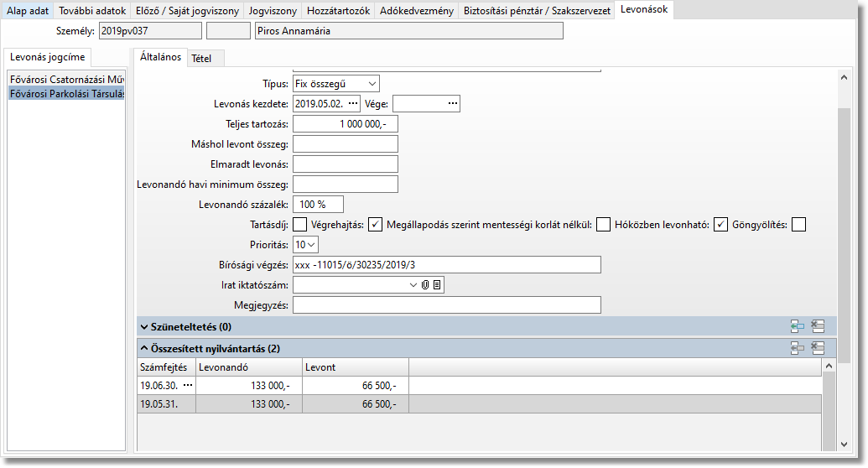Select the 19.05.31. table row

(480, 403)
